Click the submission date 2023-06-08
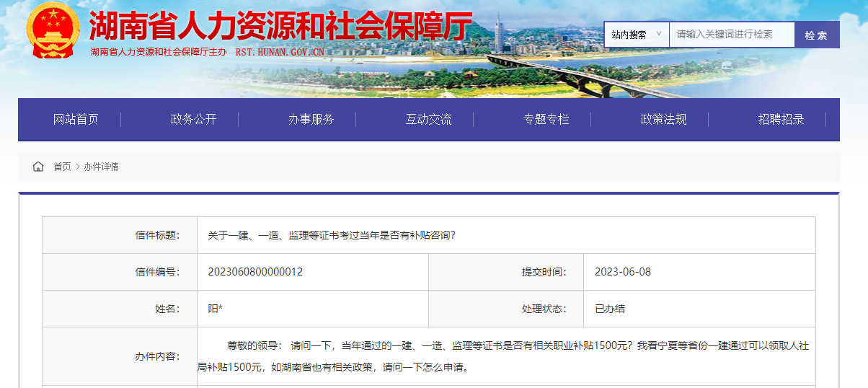The image size is (868, 388). [x=623, y=272]
